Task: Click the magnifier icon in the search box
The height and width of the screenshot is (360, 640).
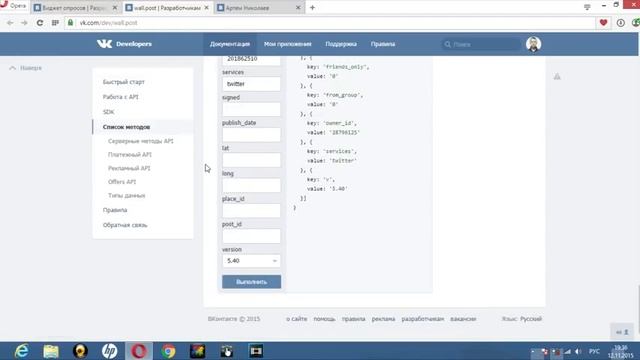Action: 448,44
